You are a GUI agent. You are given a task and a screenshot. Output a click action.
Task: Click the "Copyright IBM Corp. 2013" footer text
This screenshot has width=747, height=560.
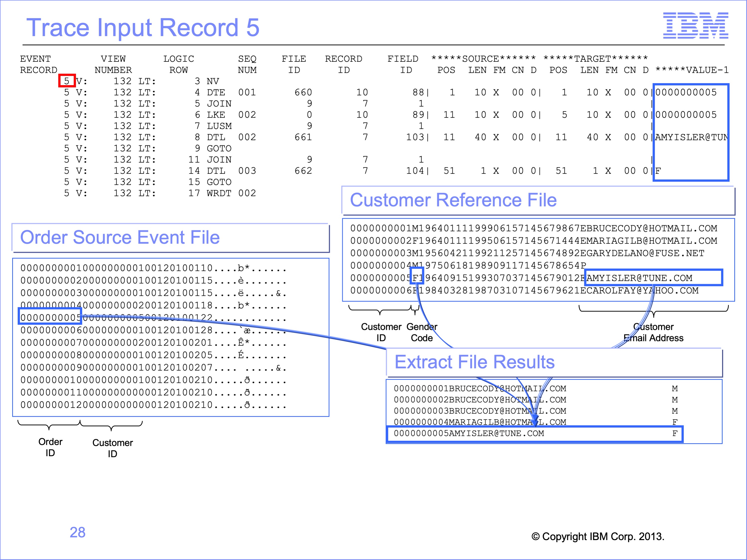point(598,536)
